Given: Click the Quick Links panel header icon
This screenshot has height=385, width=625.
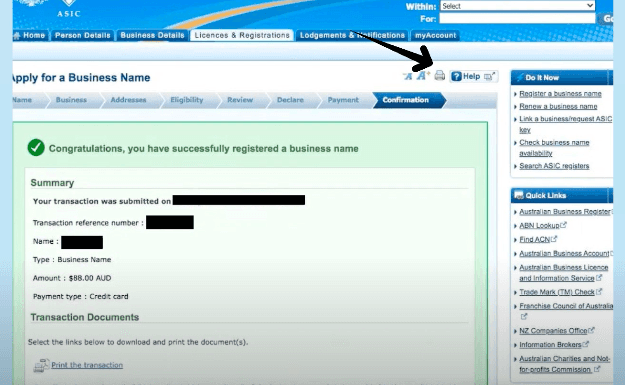Looking at the screenshot, I should pos(519,195).
